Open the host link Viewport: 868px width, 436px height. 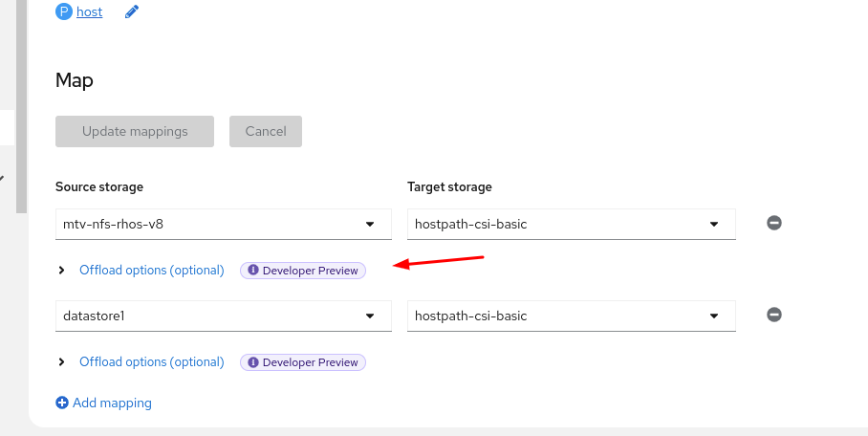coord(90,12)
